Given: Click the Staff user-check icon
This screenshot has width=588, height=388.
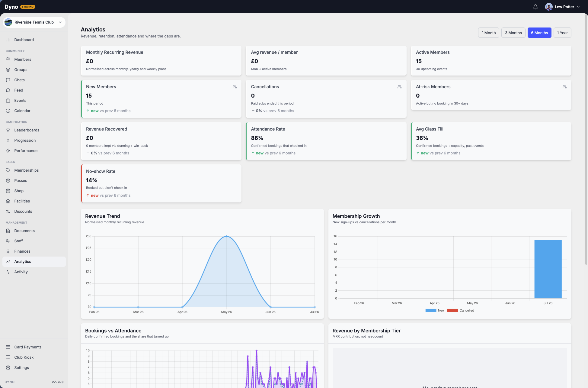Looking at the screenshot, I should tap(8, 241).
